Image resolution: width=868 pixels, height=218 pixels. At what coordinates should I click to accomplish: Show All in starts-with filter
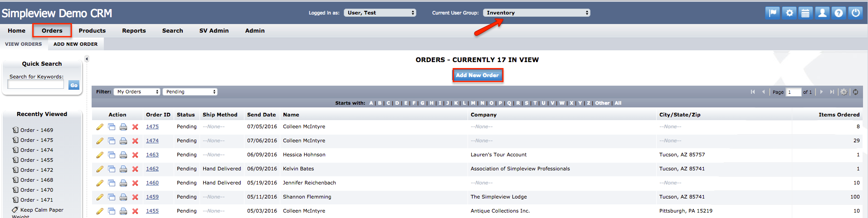point(618,103)
